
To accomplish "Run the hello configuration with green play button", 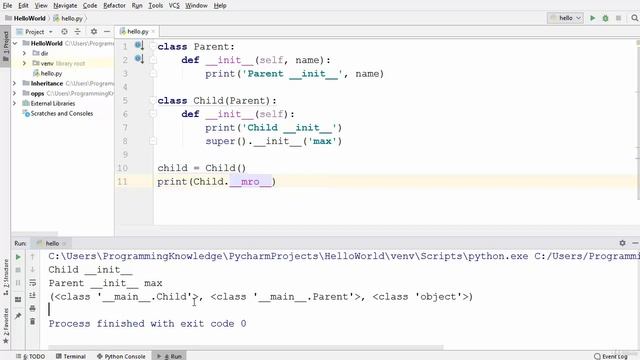I will (593, 18).
